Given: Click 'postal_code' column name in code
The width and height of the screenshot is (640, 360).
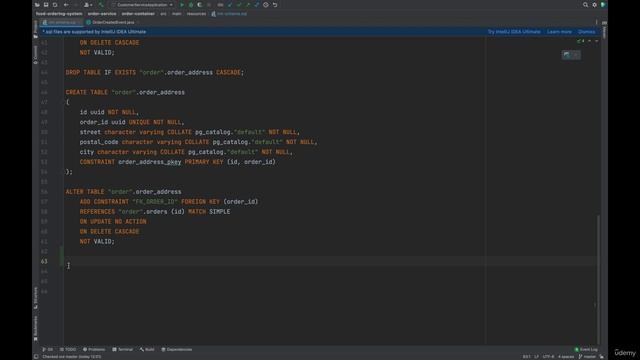Looking at the screenshot, I should click(x=99, y=142).
